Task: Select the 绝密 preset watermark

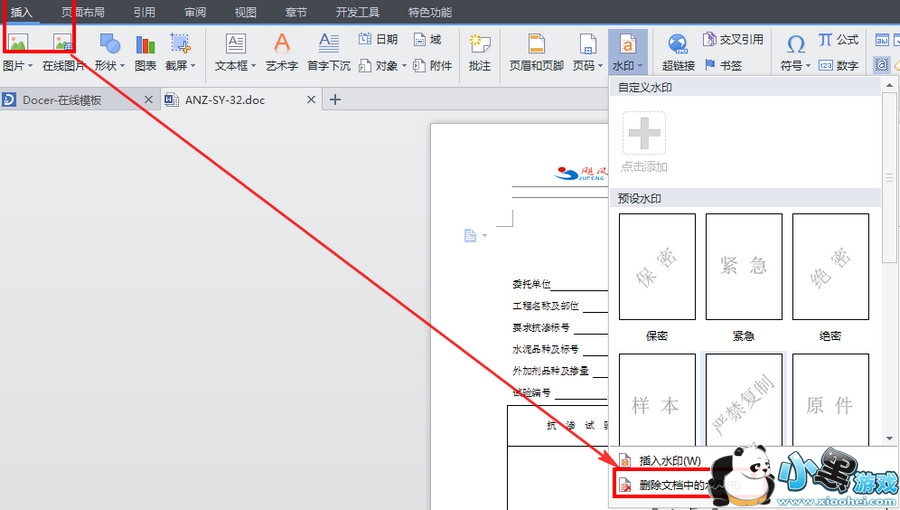Action: [x=831, y=267]
